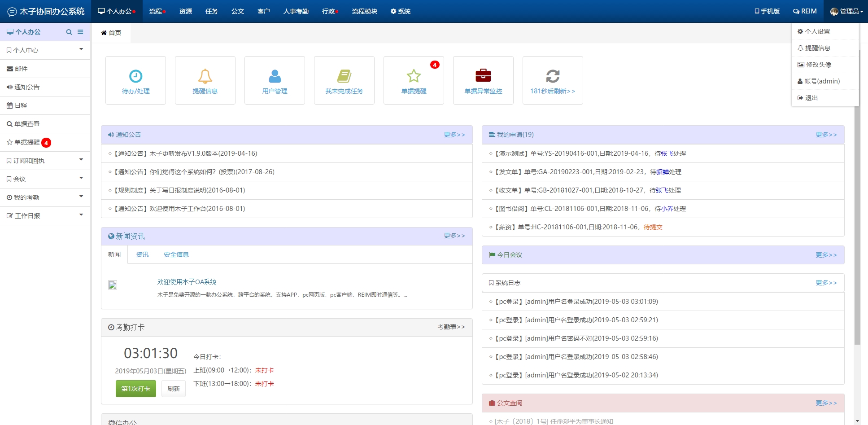Open 单据提醒 in the sidebar

click(x=45, y=142)
